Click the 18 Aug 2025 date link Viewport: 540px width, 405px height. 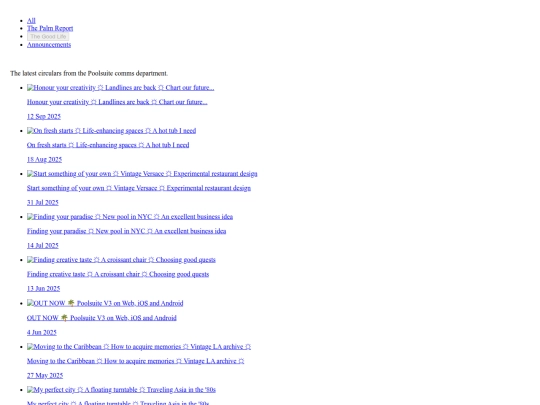pos(44,159)
